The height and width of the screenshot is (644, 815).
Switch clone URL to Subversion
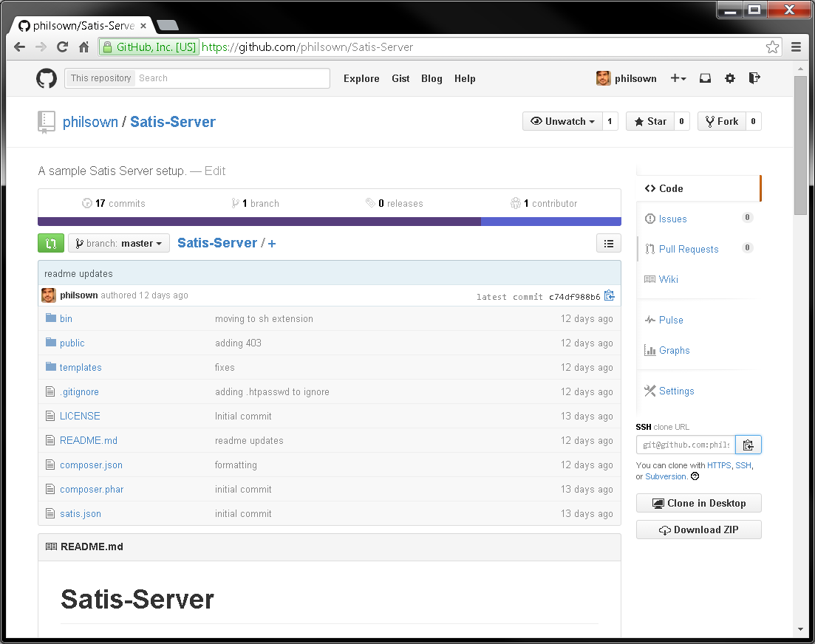click(665, 476)
